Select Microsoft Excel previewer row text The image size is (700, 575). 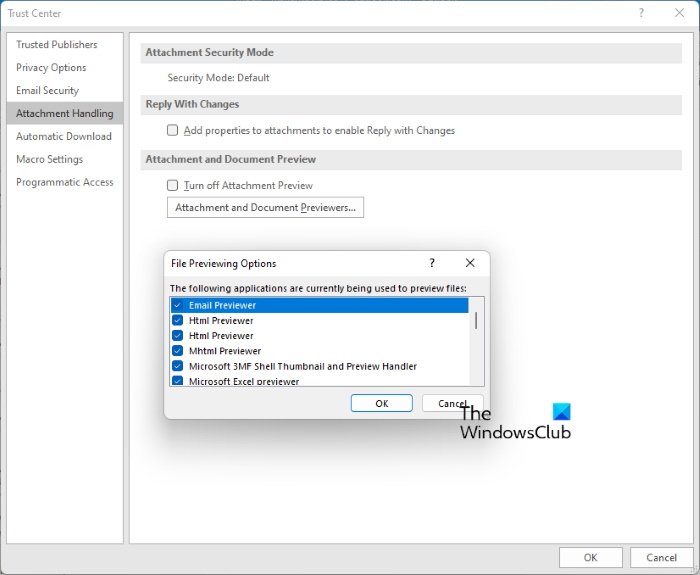(x=244, y=381)
